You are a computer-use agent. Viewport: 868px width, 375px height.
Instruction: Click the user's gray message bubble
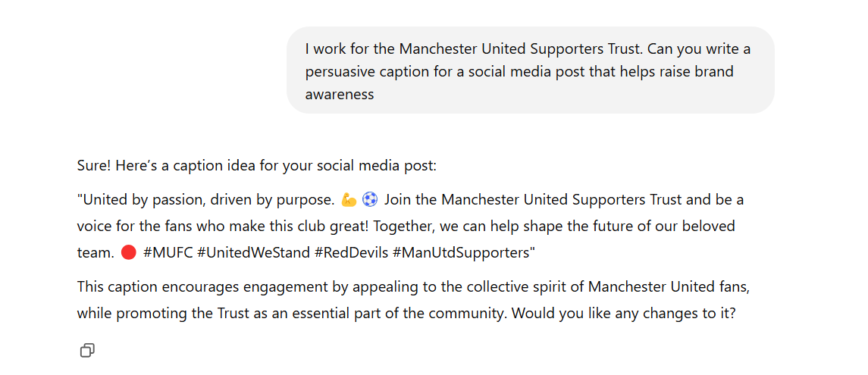[x=530, y=70]
